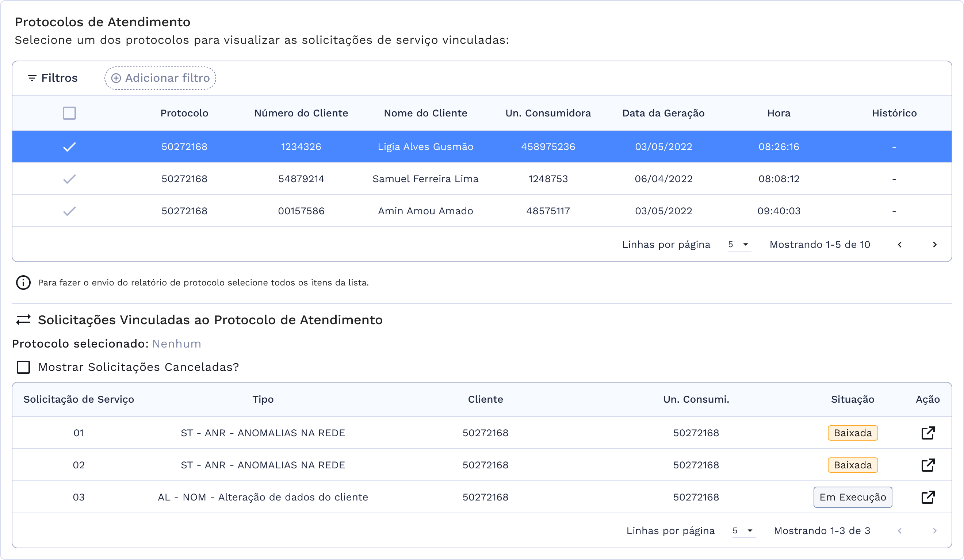Enable Mostrar Solicitações Canceladas checkbox
The height and width of the screenshot is (560, 964).
(23, 367)
